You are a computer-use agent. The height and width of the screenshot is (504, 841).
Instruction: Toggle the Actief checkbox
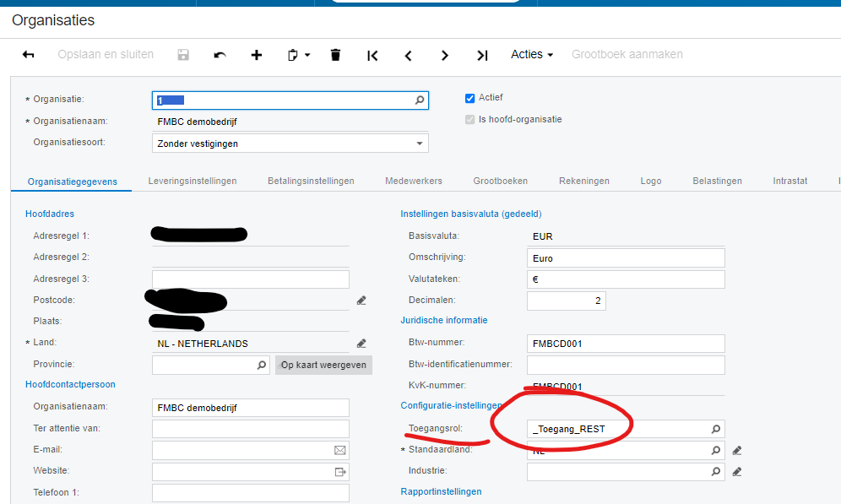[469, 98]
